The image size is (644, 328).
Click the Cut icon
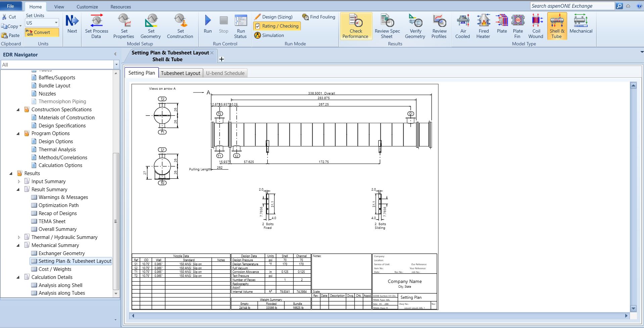[4, 17]
